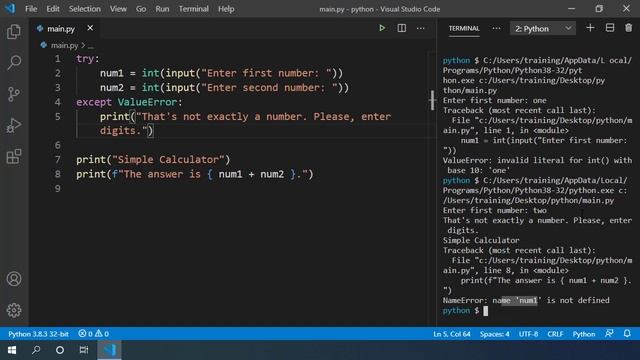Open the Run and Debug view
Screen dimensions: 640x360
click(14, 125)
